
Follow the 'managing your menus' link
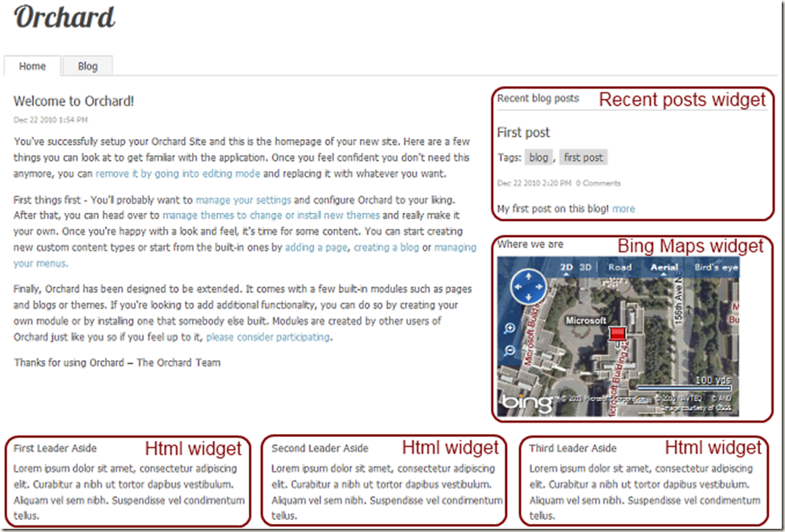[x=455, y=248]
